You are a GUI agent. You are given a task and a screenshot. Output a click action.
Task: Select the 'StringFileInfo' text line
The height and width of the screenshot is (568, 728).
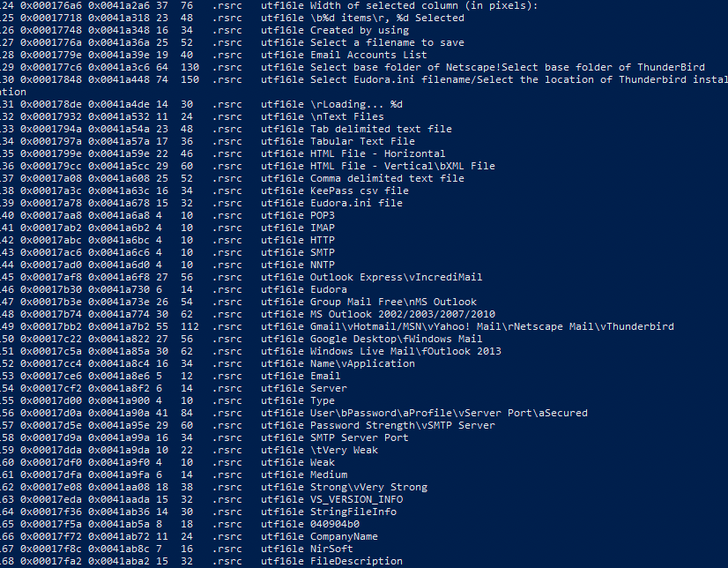coord(353,512)
